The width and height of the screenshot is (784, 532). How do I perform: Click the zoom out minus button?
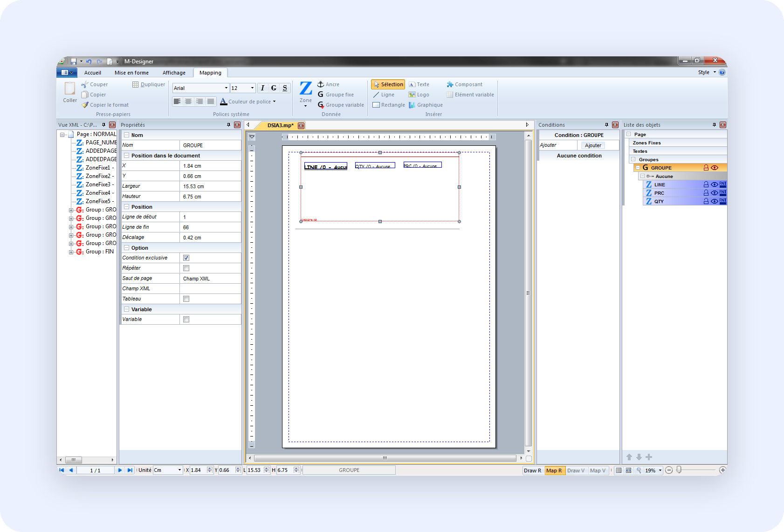click(x=669, y=470)
